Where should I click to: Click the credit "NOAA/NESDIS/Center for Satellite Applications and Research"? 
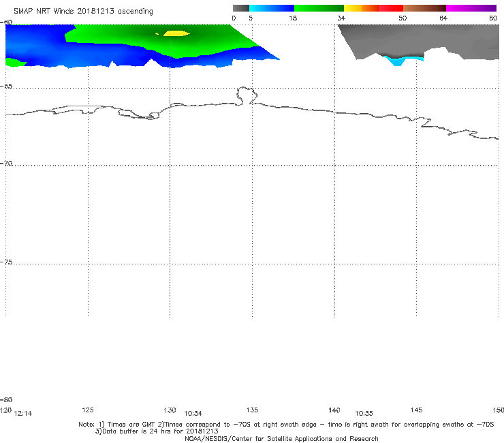pyautogui.click(x=281, y=438)
